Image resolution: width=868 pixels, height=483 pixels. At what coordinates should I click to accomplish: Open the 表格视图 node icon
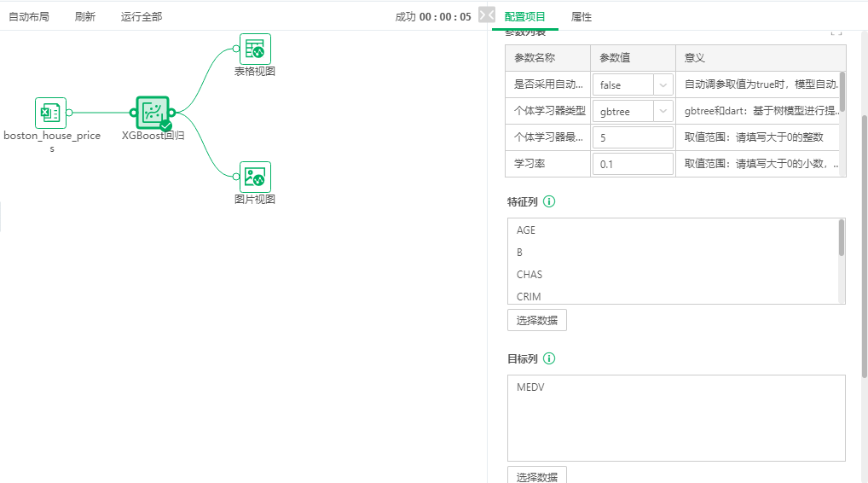[x=255, y=49]
